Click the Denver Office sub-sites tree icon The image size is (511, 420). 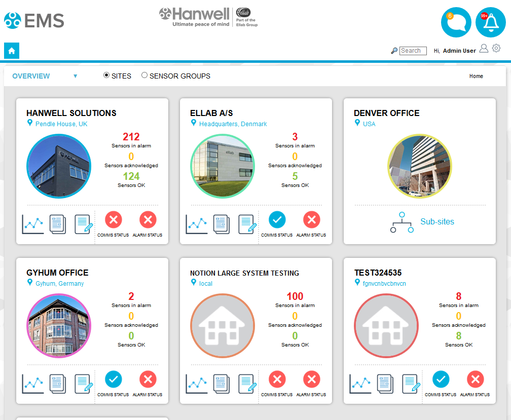pos(402,222)
